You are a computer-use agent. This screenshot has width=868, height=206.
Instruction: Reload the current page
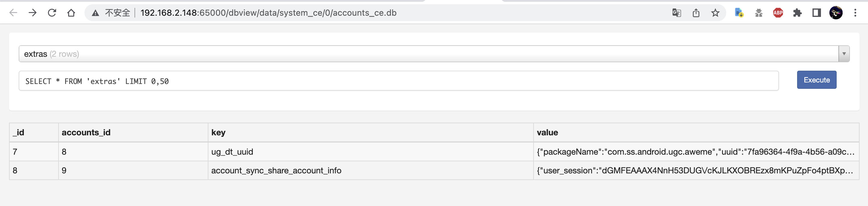tap(52, 13)
